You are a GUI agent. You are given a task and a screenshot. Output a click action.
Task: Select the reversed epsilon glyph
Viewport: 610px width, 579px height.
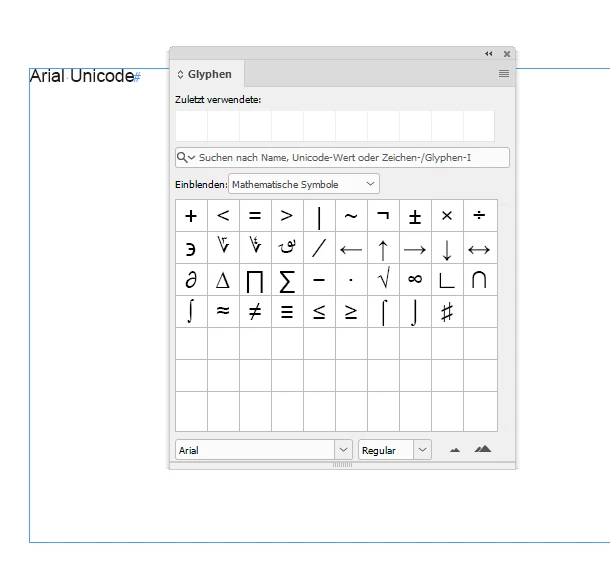[x=191, y=248]
